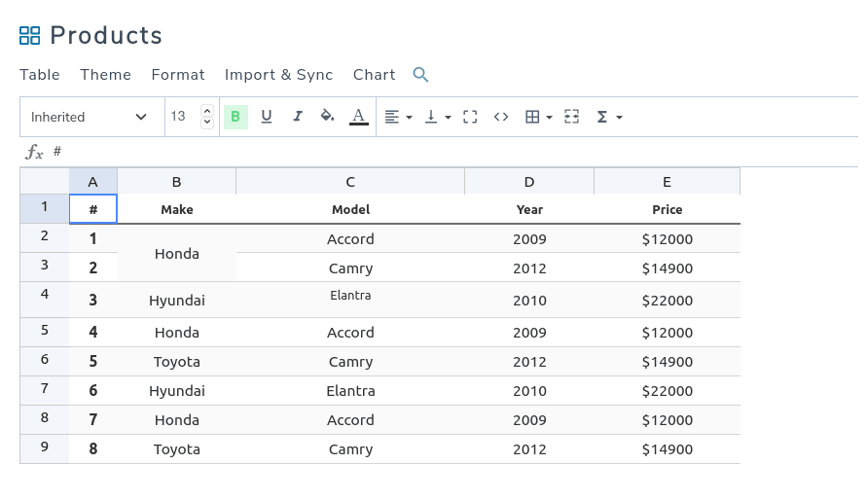Select column B header
The image size is (868, 500).
176,181
